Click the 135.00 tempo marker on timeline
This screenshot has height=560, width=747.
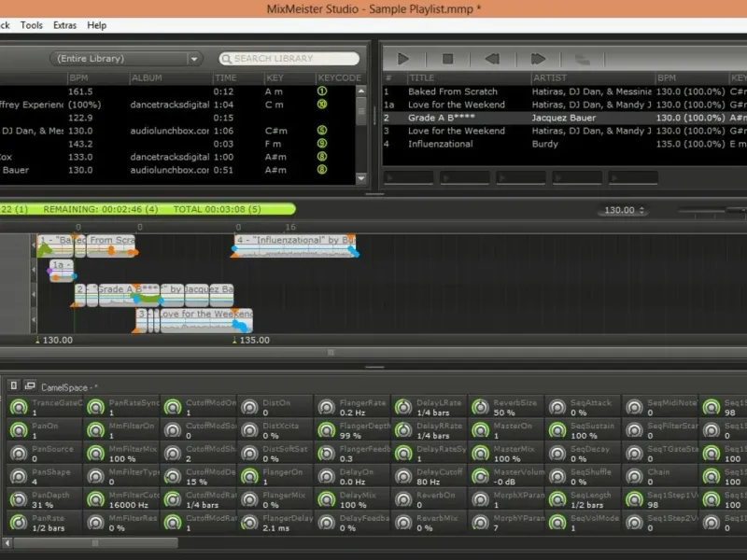tap(254, 341)
